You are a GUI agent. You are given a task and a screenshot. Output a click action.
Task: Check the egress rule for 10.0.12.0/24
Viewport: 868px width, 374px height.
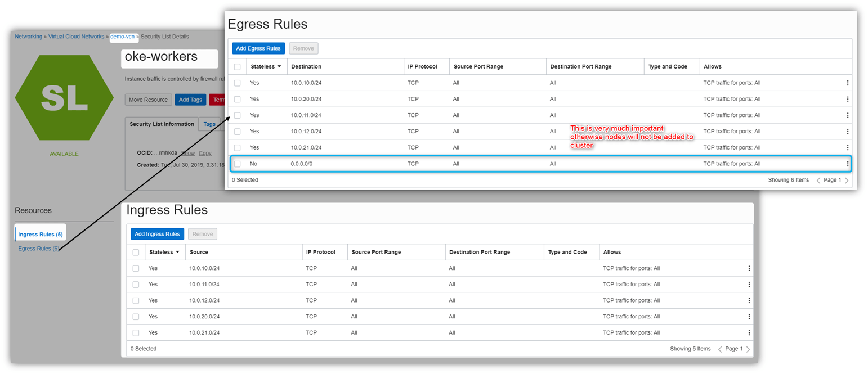tap(237, 132)
